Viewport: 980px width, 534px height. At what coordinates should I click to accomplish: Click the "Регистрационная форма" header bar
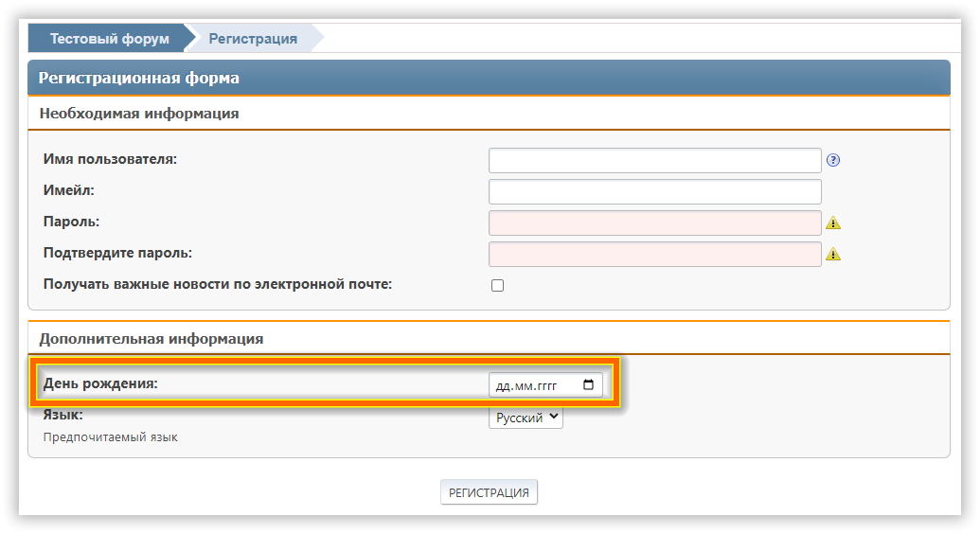(x=138, y=78)
